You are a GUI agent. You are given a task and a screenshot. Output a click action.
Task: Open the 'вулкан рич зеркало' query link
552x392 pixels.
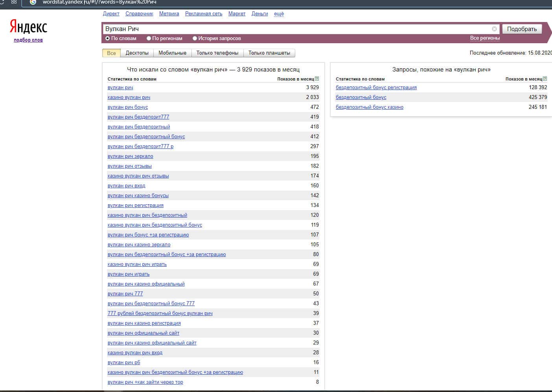pyautogui.click(x=130, y=156)
